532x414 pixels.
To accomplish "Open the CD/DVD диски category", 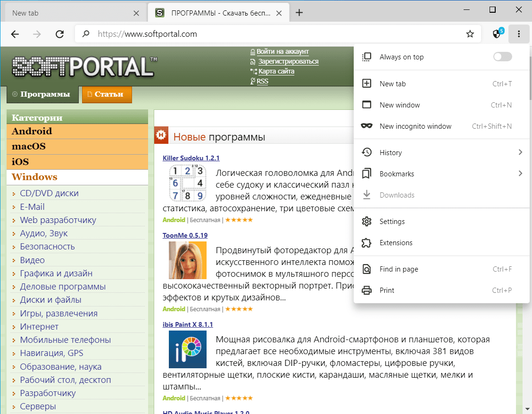I will (49, 193).
